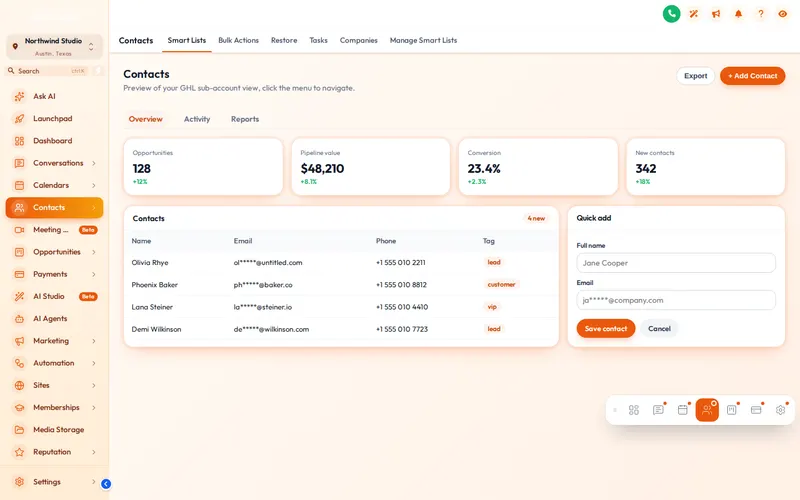Expand the Sites submenu chevron
The height and width of the screenshot is (500, 800).
tap(94, 385)
